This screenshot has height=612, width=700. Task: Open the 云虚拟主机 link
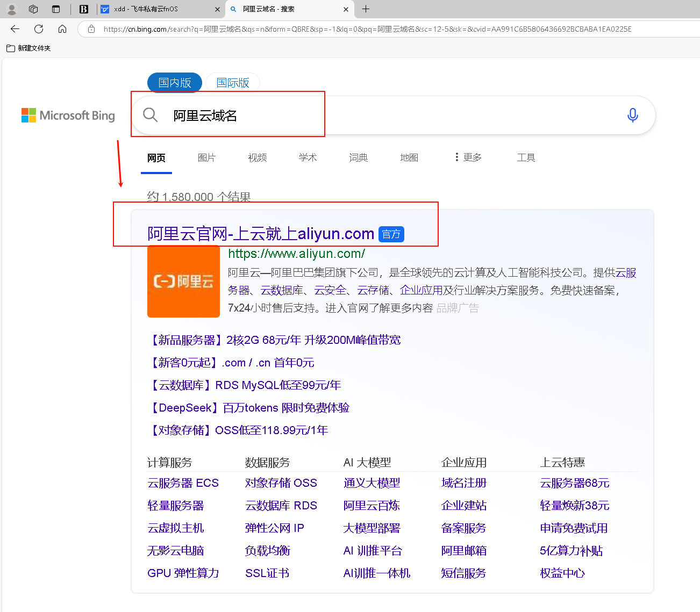[x=176, y=528]
